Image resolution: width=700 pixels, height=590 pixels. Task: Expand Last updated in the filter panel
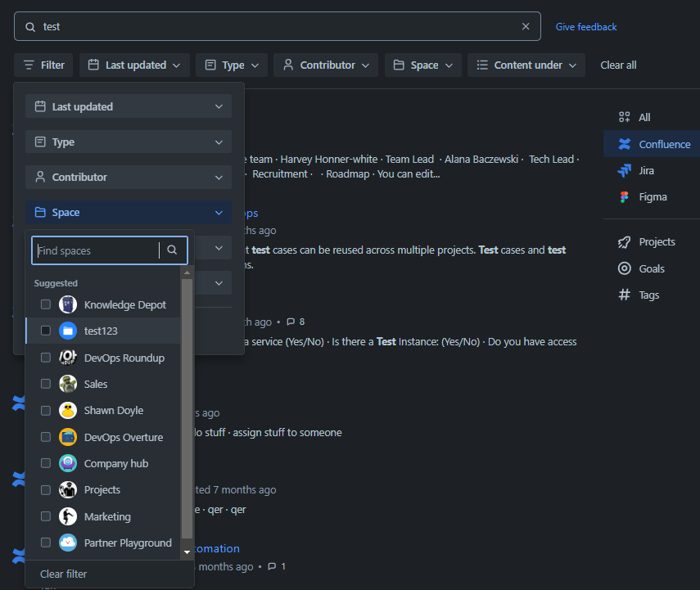[x=128, y=106]
